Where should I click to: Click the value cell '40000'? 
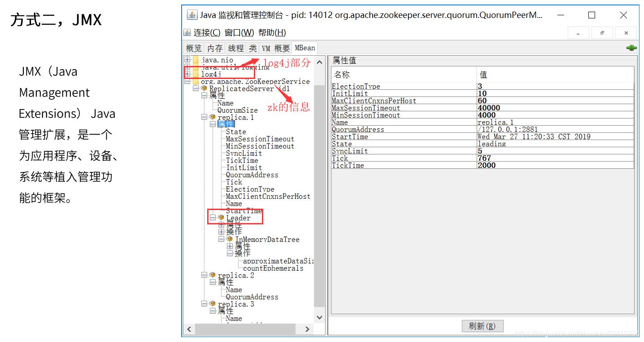[x=555, y=108]
